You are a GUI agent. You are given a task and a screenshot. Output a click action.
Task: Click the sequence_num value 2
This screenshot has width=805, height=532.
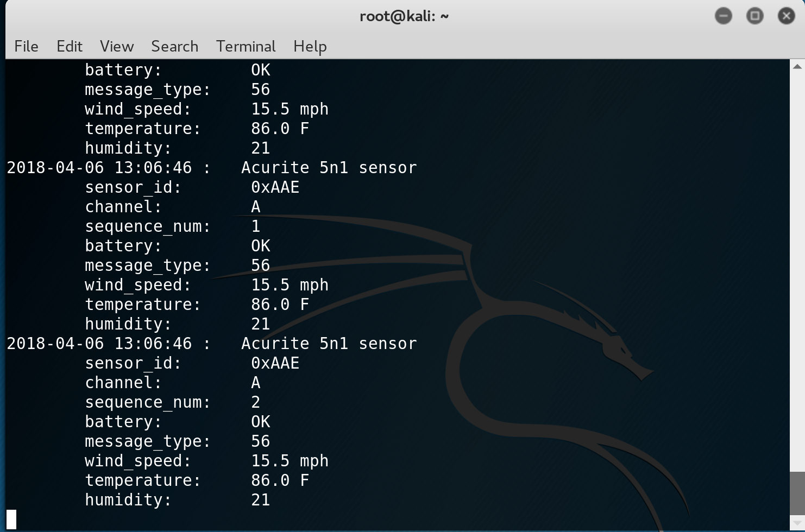point(256,402)
